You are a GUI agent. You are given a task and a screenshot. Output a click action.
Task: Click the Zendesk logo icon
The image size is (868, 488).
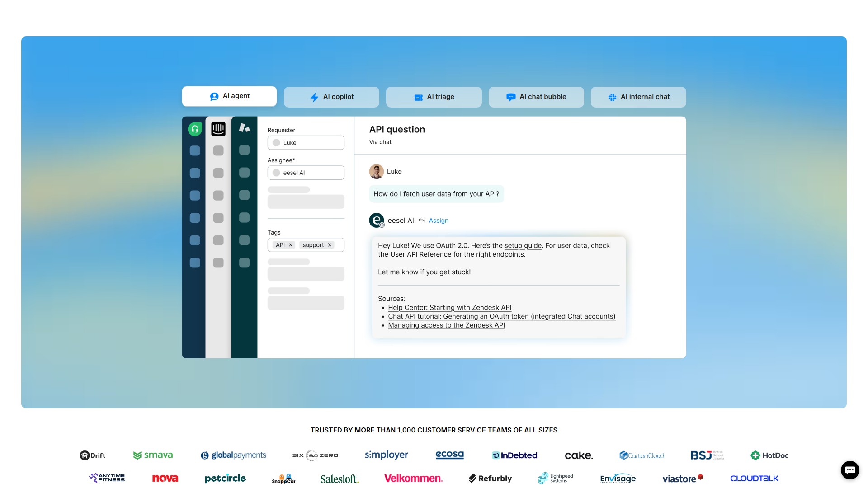pyautogui.click(x=244, y=128)
